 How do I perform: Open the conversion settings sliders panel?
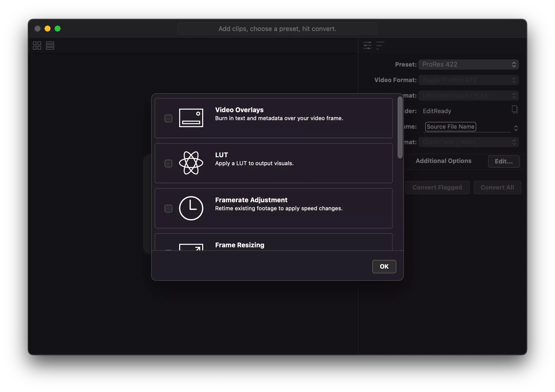tap(367, 45)
